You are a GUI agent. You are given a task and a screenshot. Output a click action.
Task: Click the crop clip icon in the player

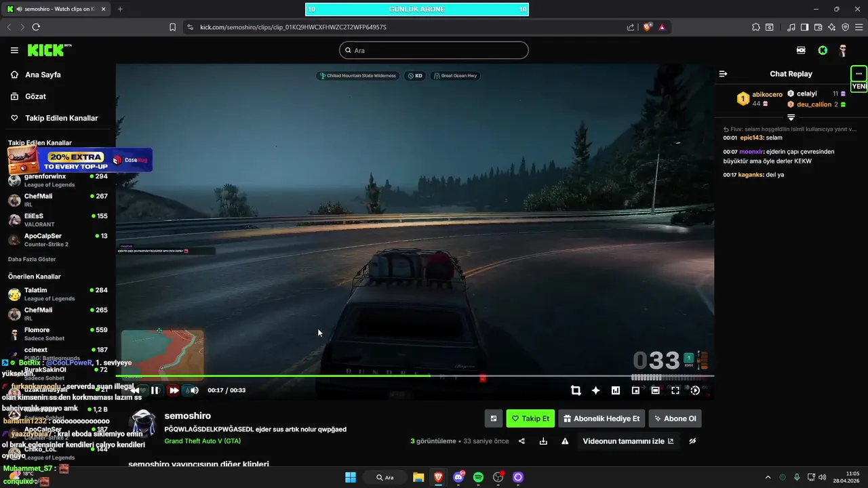tap(576, 390)
